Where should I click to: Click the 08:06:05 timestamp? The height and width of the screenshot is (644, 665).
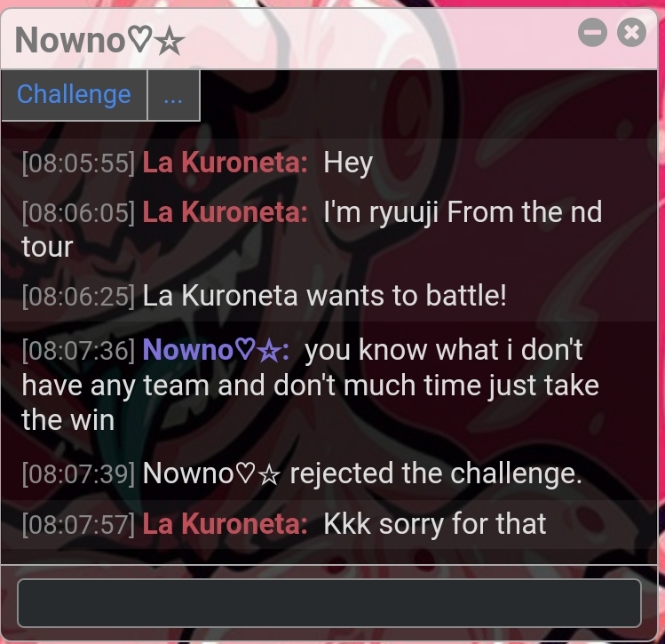pos(78,212)
